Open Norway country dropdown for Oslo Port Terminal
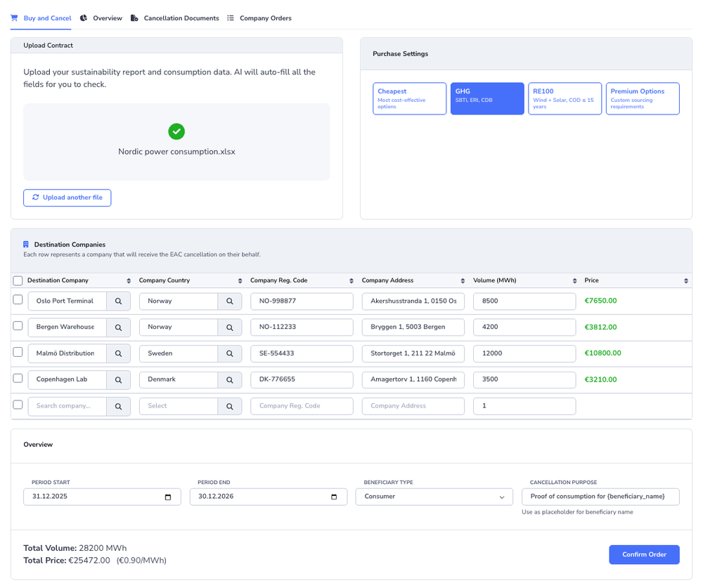 click(179, 301)
